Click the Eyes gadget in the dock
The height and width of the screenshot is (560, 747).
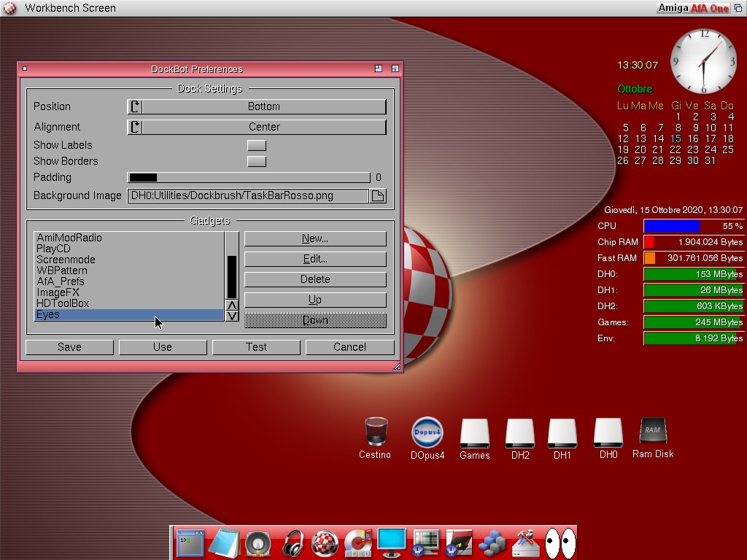coord(560,543)
